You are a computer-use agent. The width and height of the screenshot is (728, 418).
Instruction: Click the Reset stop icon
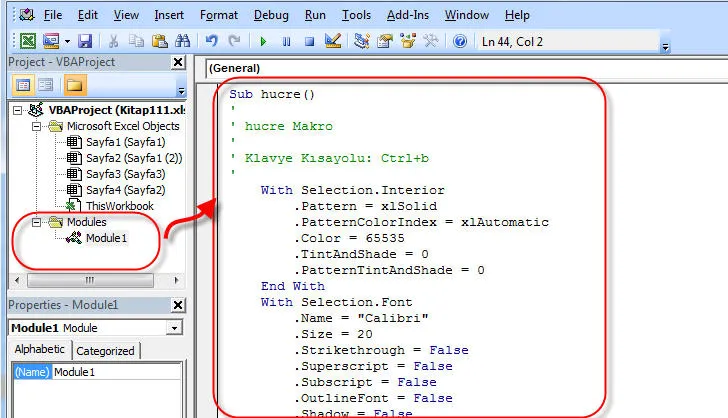tap(309, 42)
